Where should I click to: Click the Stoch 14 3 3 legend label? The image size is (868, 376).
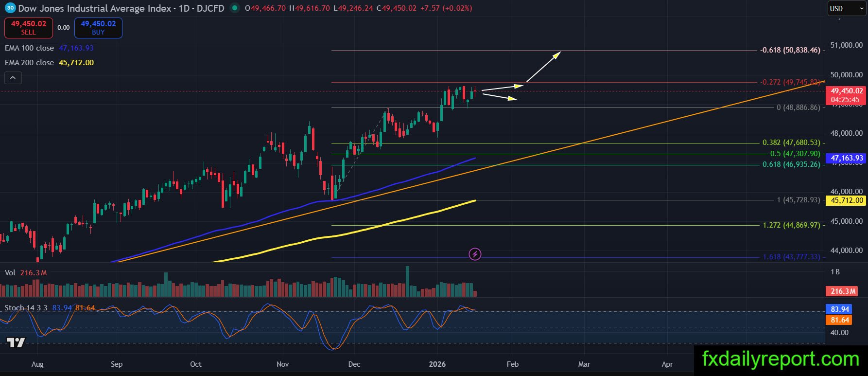click(x=26, y=308)
